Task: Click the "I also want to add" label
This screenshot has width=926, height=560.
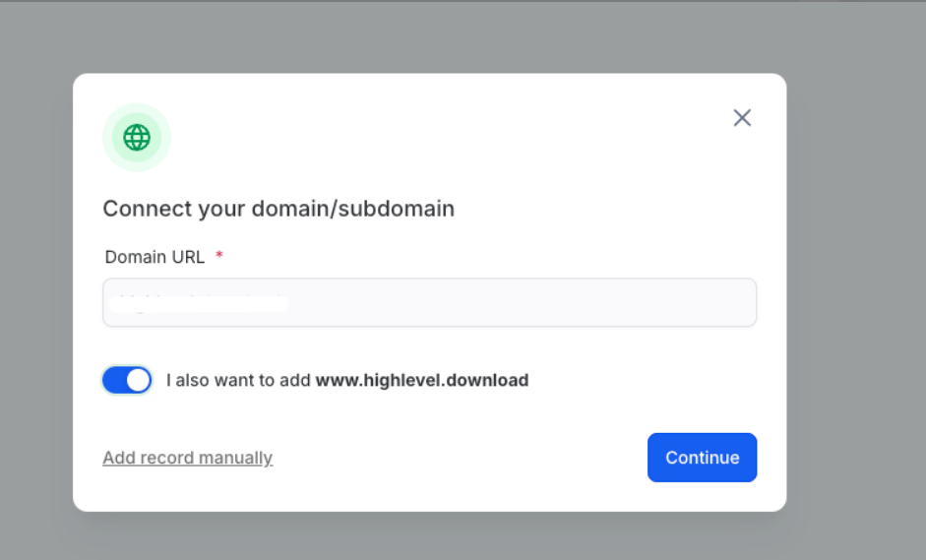Action: pos(239,380)
